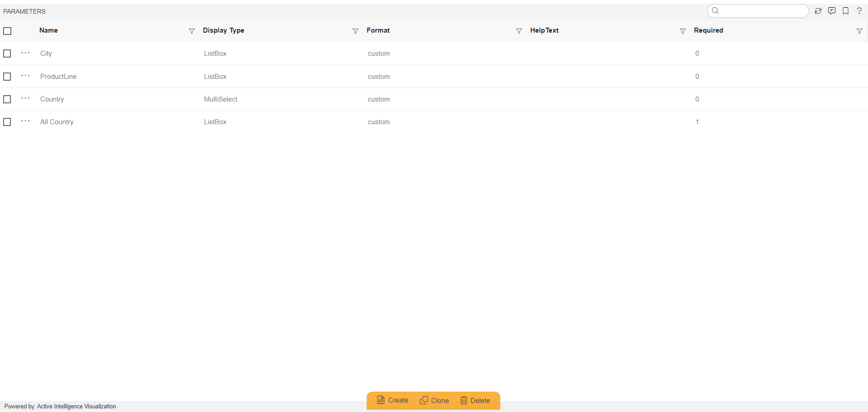Image resolution: width=868 pixels, height=412 pixels.
Task: Open the comments icon in the header
Action: point(832,11)
